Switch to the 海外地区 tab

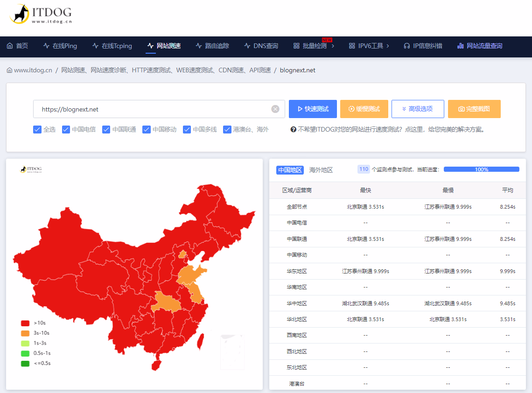click(321, 170)
